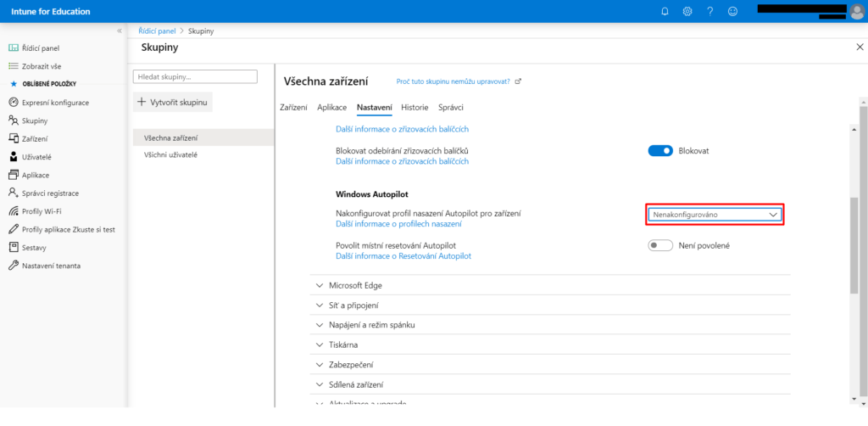Viewport: 868px width, 426px height.
Task: Open the Nenakonfigurováno Autopilot profile dropdown
Action: tap(715, 215)
